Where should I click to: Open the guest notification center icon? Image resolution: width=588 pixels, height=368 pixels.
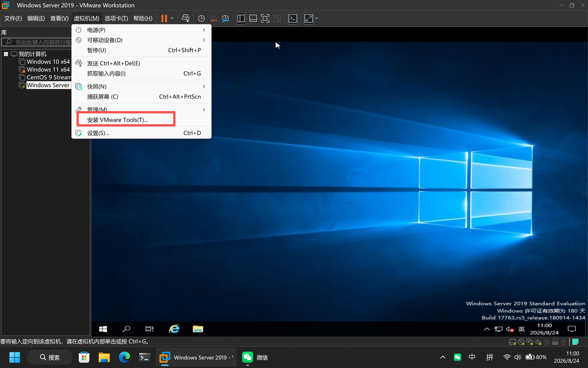[572, 329]
